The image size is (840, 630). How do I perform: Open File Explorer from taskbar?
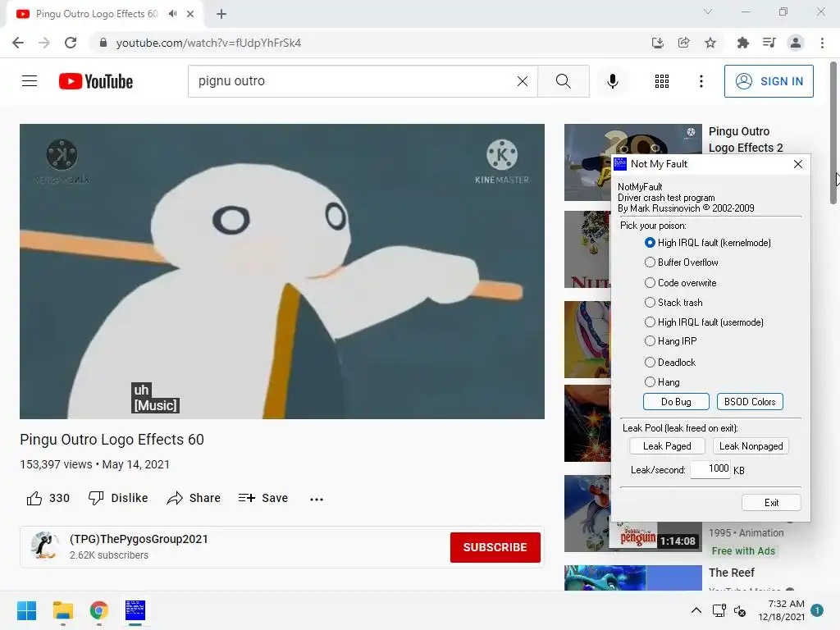point(62,610)
